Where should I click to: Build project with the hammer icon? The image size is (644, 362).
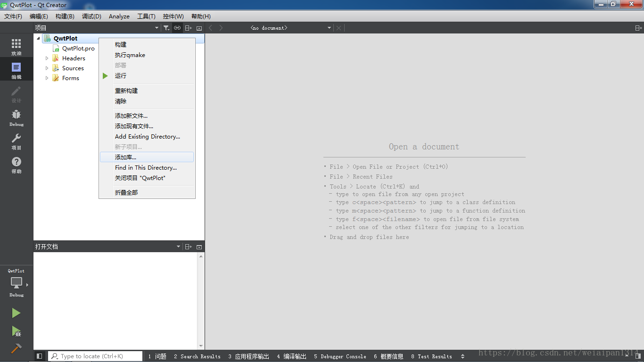click(x=17, y=349)
